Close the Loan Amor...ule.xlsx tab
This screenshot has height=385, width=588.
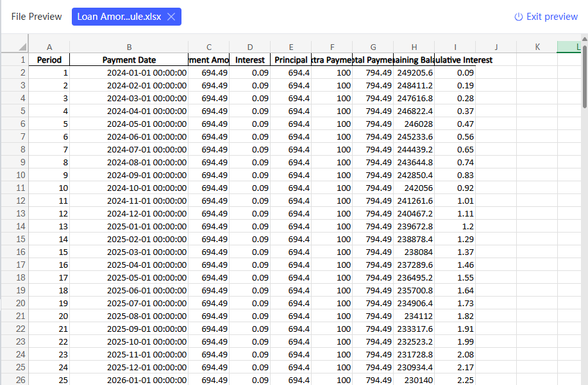coord(171,17)
